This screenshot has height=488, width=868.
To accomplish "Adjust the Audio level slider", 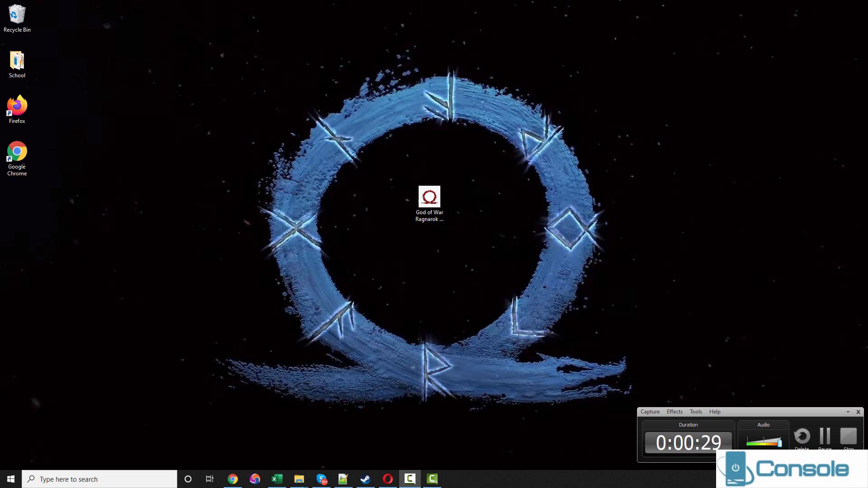I will tap(779, 442).
